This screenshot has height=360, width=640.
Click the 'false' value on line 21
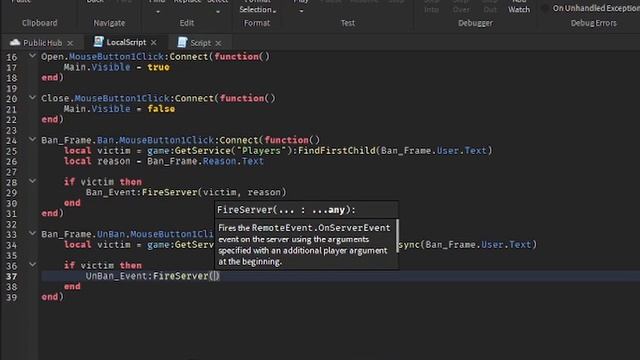pyautogui.click(x=161, y=109)
